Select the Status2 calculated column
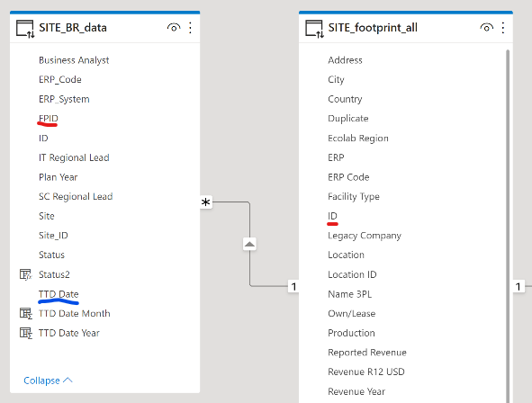 (x=54, y=274)
